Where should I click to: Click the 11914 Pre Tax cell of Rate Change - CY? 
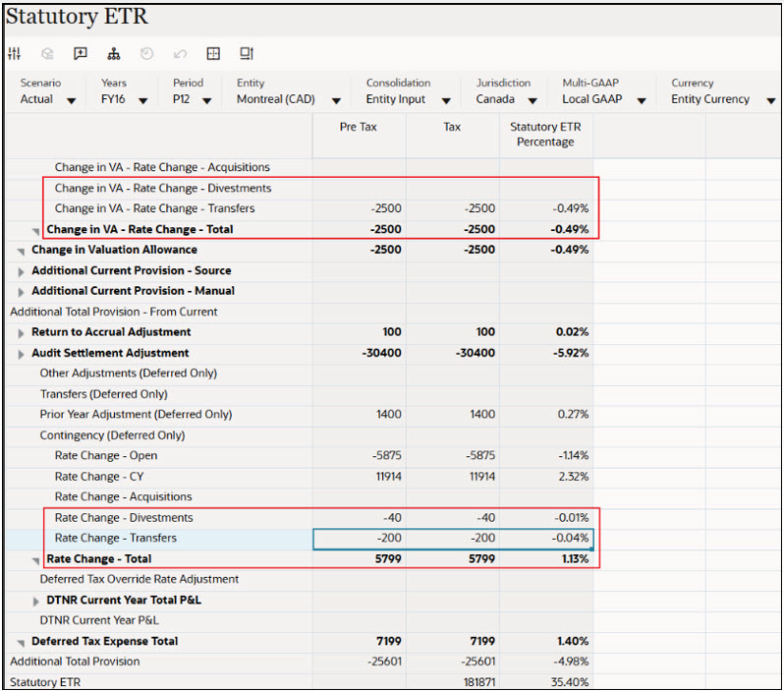(x=360, y=477)
